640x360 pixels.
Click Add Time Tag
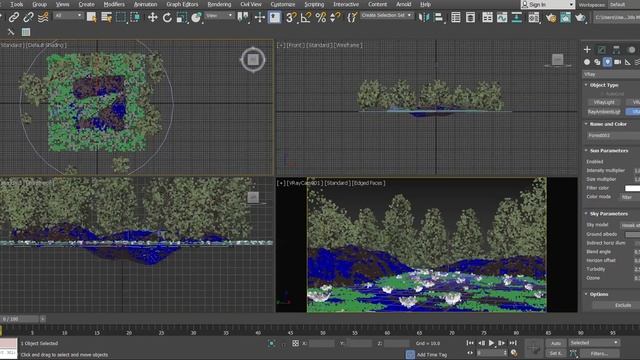click(431, 354)
